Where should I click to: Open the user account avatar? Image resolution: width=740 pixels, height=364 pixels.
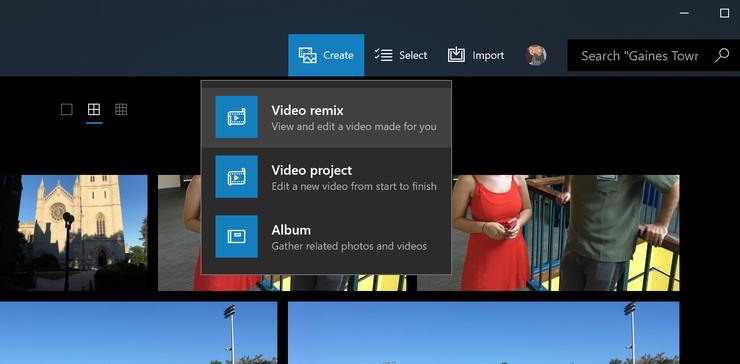coord(536,55)
